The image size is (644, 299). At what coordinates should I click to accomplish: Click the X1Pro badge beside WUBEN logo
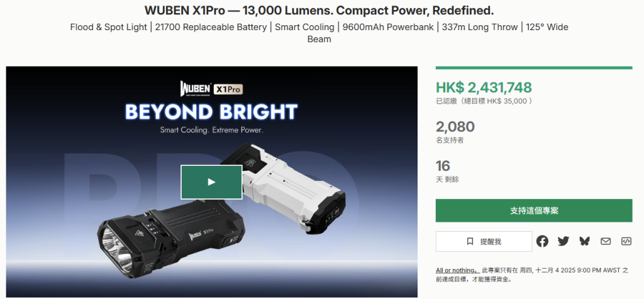(x=229, y=89)
